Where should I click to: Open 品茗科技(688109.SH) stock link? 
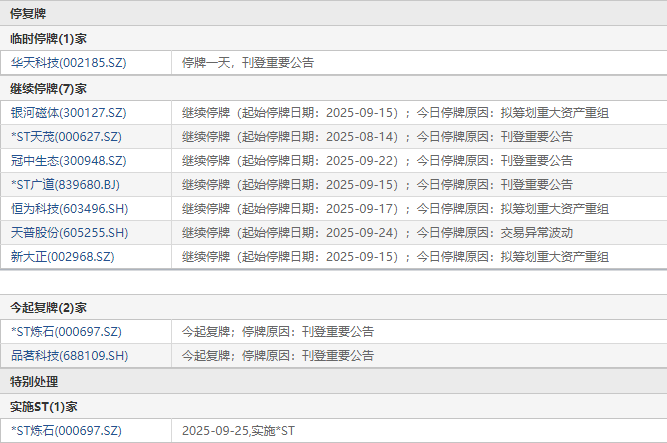(x=69, y=356)
